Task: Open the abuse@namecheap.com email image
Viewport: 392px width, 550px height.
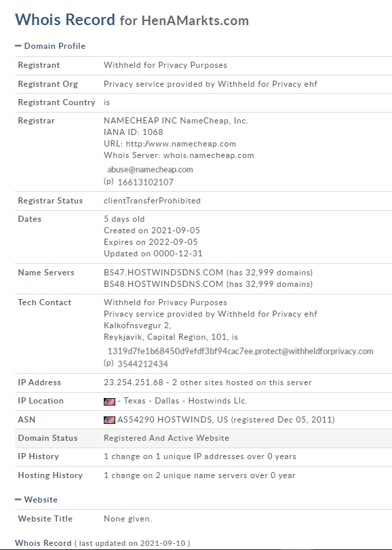Action: pos(150,170)
